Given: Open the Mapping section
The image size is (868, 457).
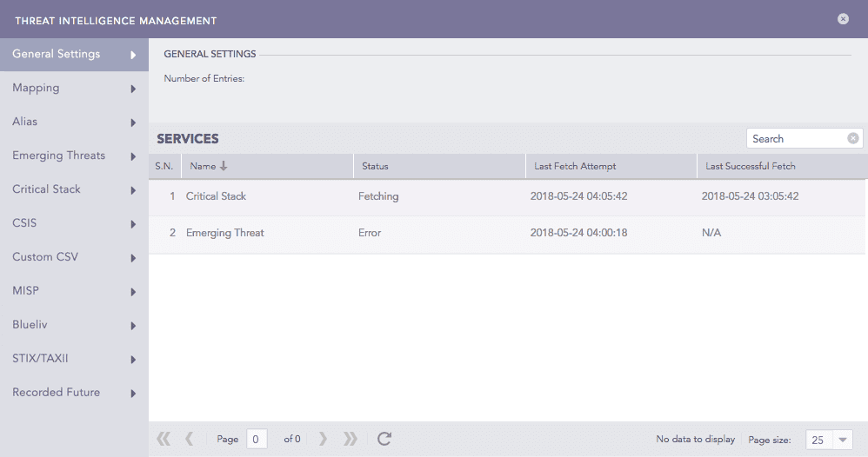Looking at the screenshot, I should 74,88.
